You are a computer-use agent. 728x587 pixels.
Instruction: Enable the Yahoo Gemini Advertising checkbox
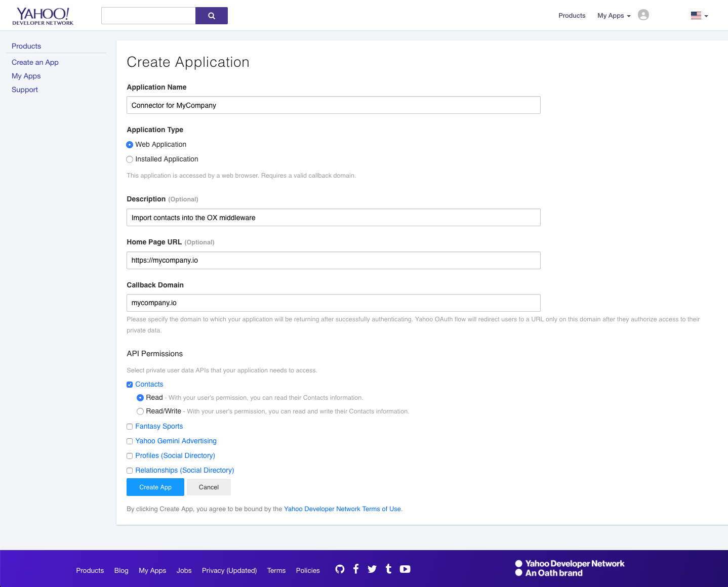pos(130,441)
